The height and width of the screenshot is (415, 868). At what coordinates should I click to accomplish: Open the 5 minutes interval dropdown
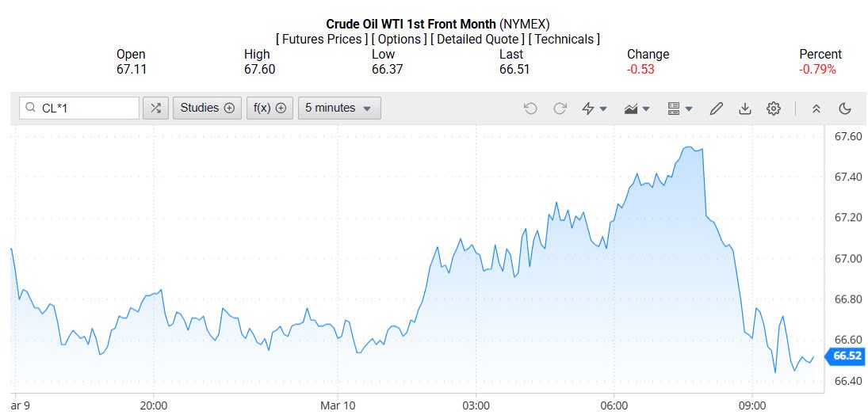click(339, 108)
